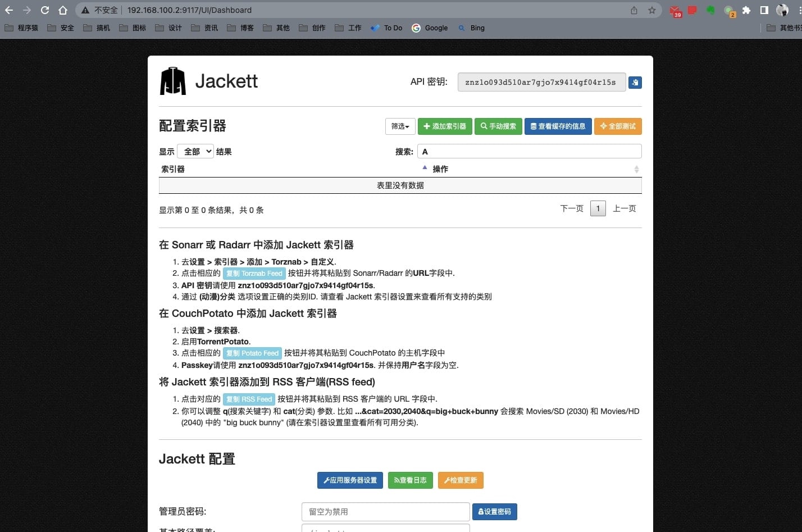Click the browser back arrow

coord(9,10)
